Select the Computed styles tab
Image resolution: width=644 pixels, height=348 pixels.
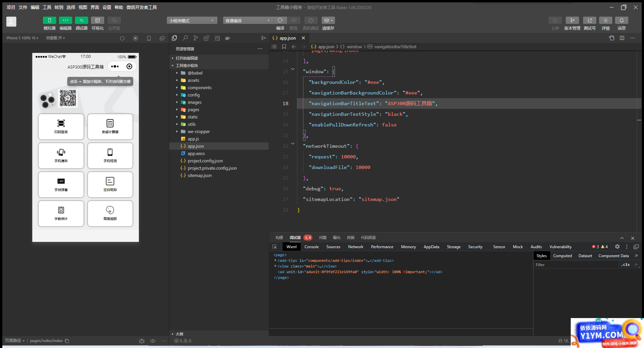point(562,256)
